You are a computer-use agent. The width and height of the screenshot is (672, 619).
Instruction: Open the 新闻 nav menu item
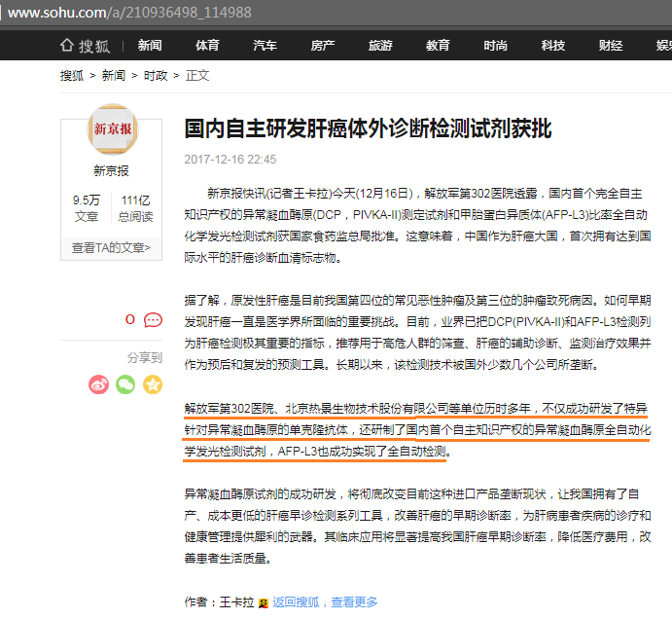pos(150,45)
